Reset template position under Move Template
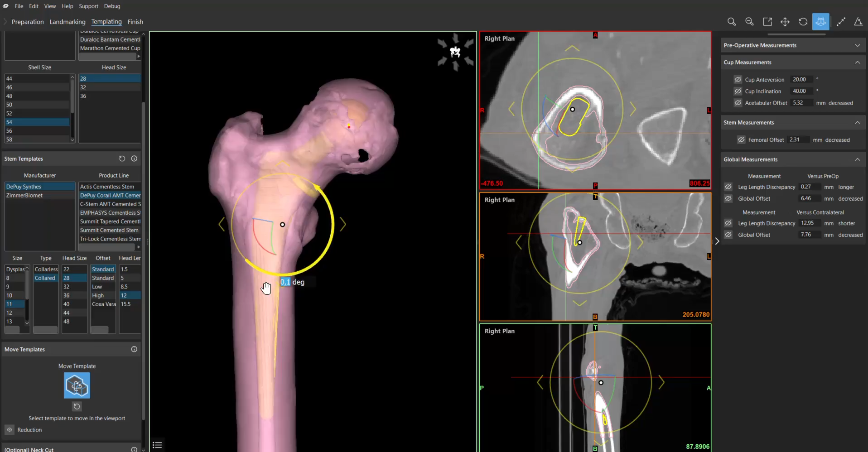The width and height of the screenshot is (868, 452). pos(77,407)
